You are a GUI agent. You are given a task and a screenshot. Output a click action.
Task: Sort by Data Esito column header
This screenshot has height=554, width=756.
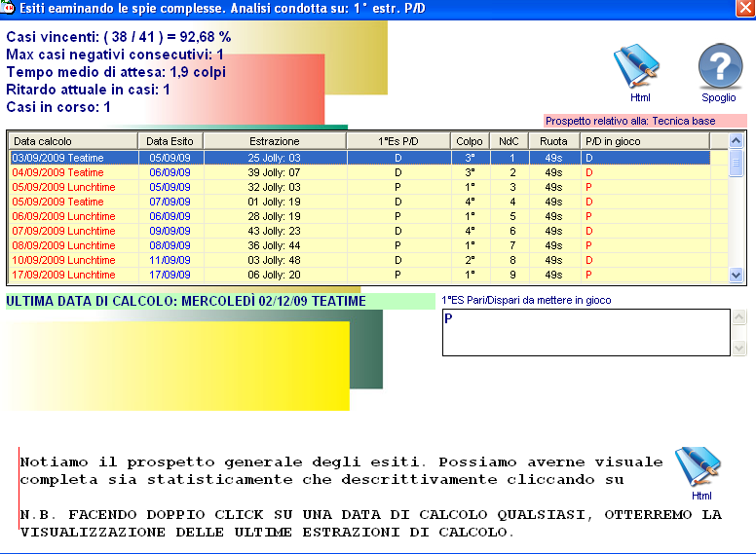pyautogui.click(x=170, y=141)
